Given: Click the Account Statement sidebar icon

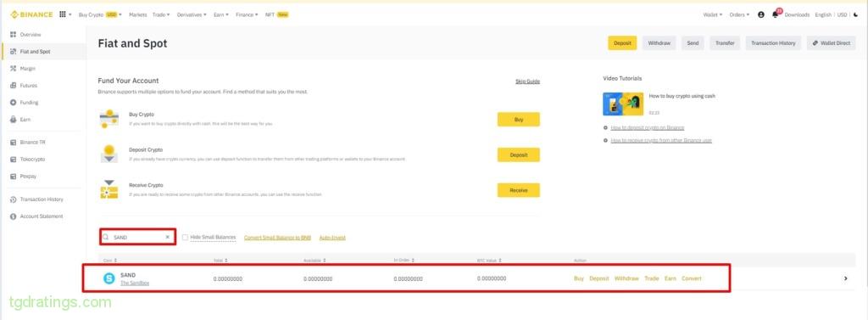Looking at the screenshot, I should [x=14, y=216].
